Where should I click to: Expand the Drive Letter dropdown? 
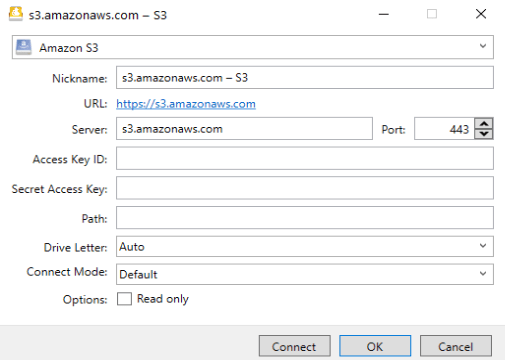click(x=305, y=247)
